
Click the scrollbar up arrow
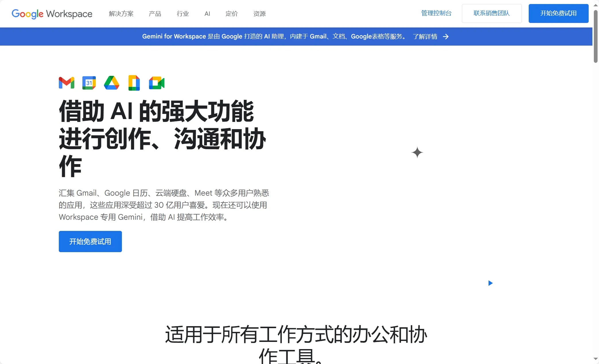pyautogui.click(x=596, y=5)
